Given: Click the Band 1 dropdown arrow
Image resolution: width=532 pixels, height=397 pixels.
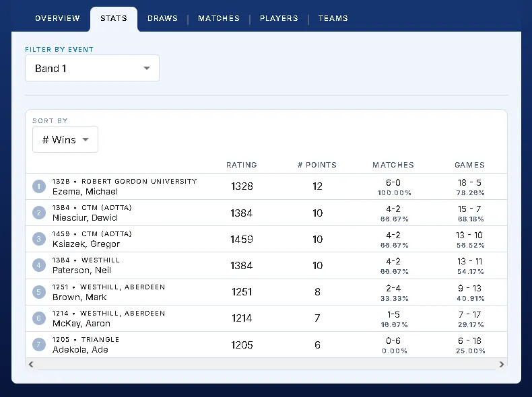Looking at the screenshot, I should pyautogui.click(x=147, y=68).
